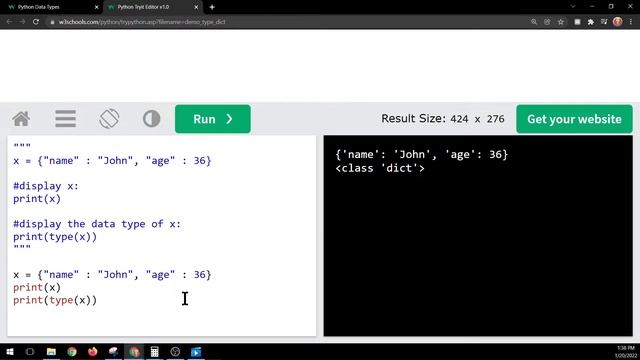Focus the w3schools.com address bar
Image resolution: width=640 pixels, height=360 pixels.
click(x=286, y=22)
